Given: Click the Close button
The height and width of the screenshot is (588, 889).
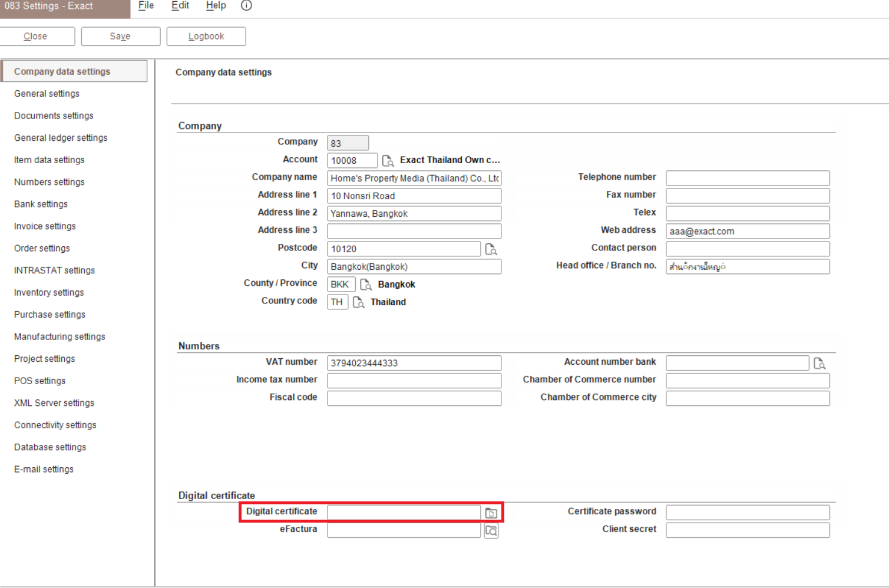Looking at the screenshot, I should click(x=35, y=36).
